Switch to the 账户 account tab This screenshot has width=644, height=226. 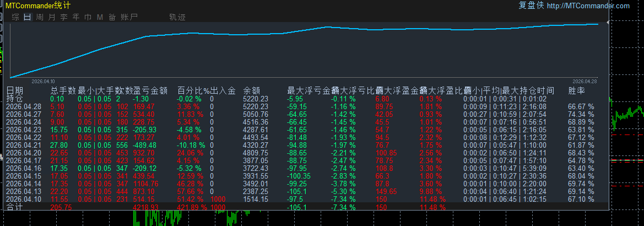129,17
